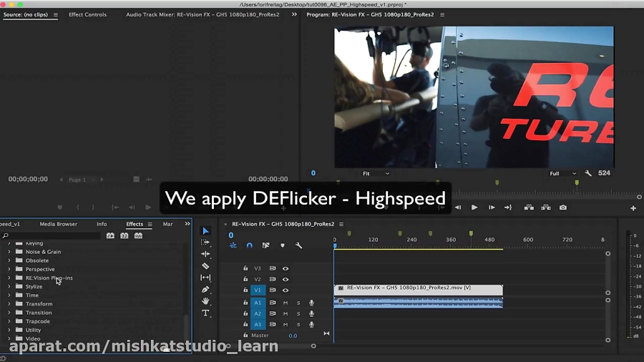Select the Pen tool

click(205, 289)
